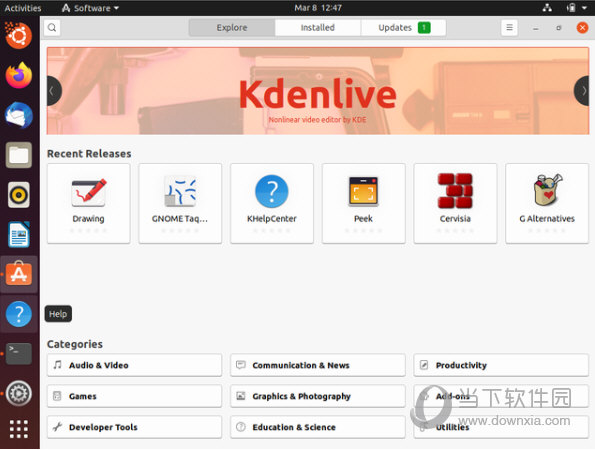Go to previous featured banner
The height and width of the screenshot is (450, 595).
(x=53, y=91)
